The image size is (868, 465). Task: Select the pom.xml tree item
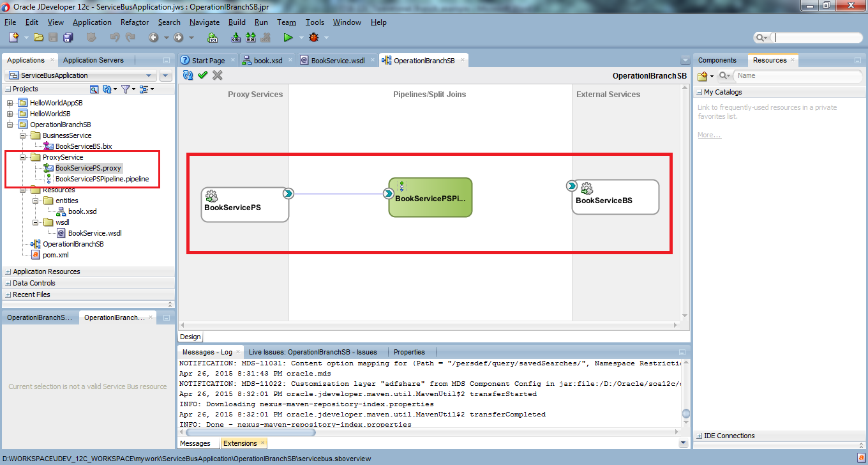(x=49, y=255)
